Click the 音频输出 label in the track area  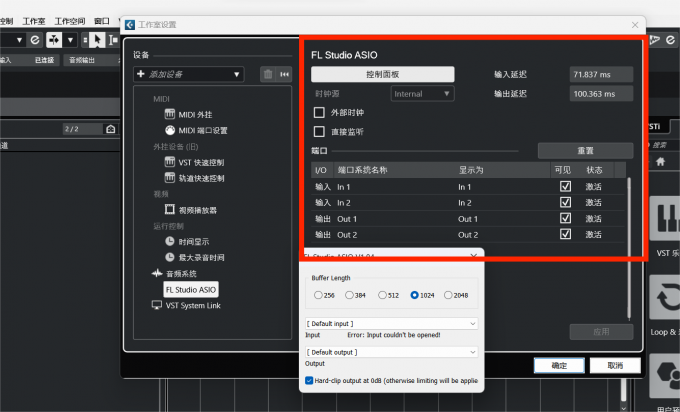(x=82, y=60)
